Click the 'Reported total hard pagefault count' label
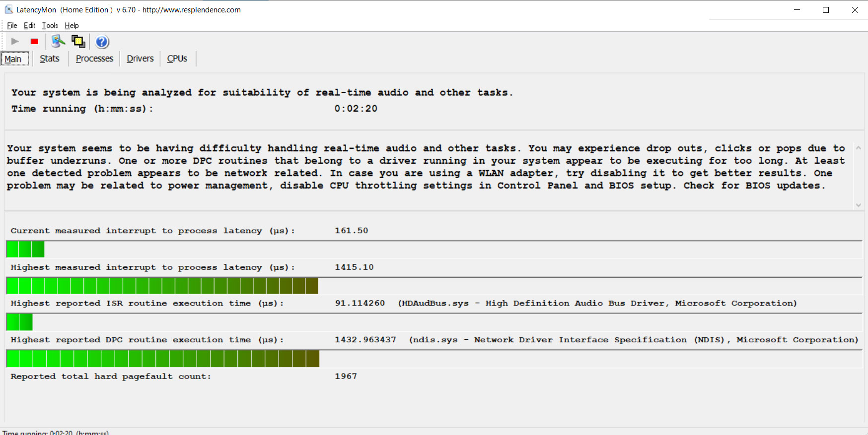 [x=111, y=376]
